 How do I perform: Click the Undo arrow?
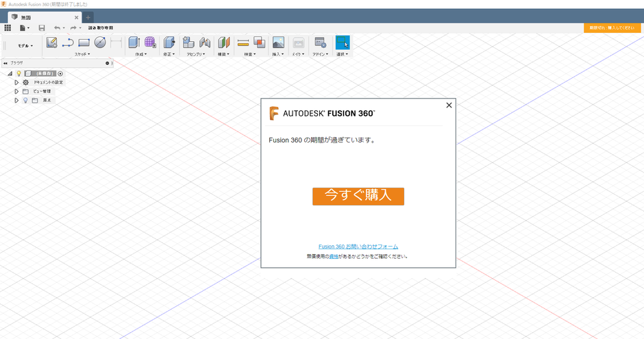[x=57, y=28]
